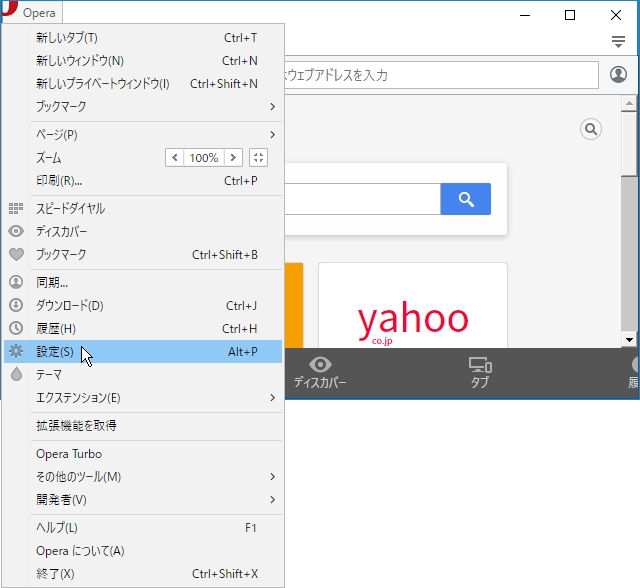The height and width of the screenshot is (588, 640).
Task: Open the tab menu icon below window controls
Action: point(618,41)
